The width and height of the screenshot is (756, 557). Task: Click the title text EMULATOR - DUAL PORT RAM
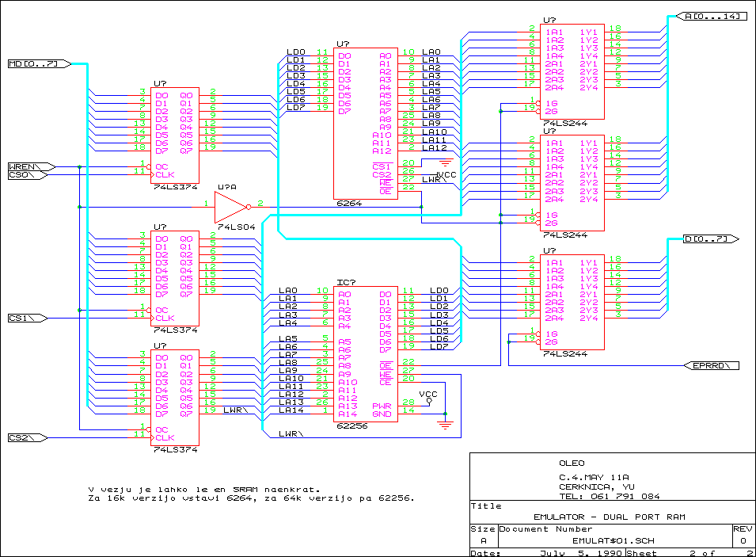610,517
